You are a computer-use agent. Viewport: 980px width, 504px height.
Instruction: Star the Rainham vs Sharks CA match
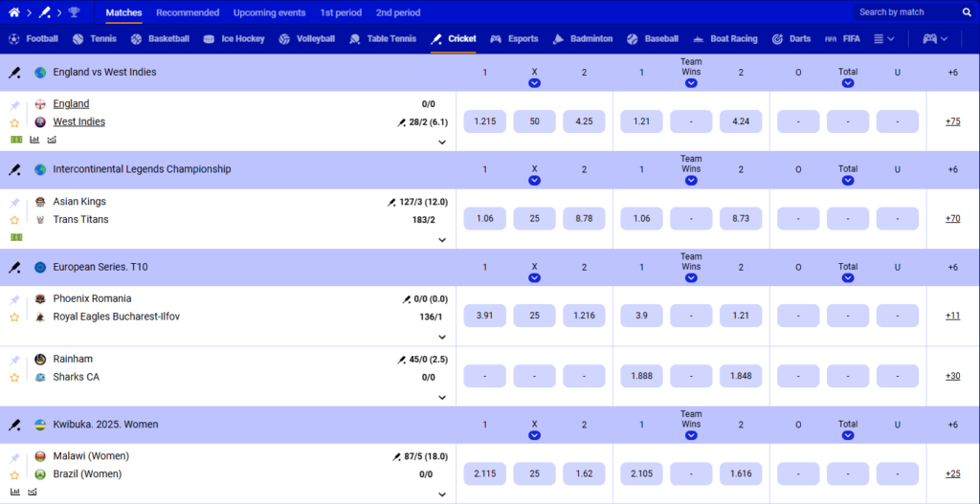tap(15, 377)
